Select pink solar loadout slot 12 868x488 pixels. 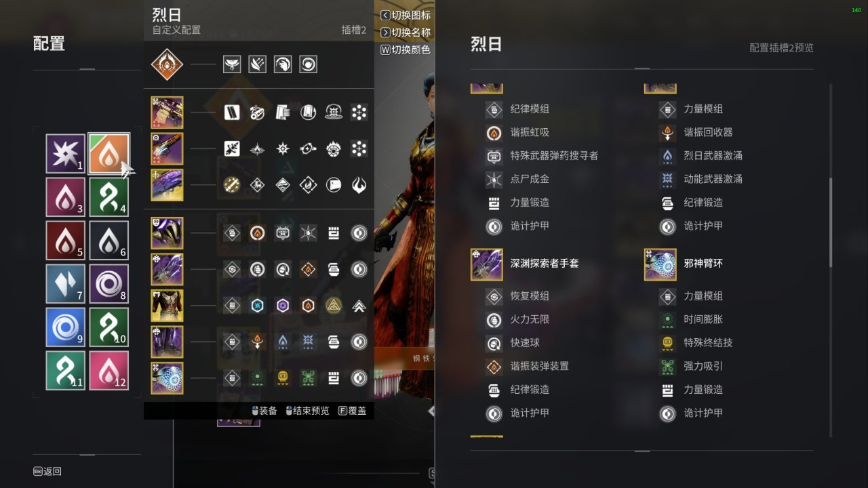coord(108,371)
